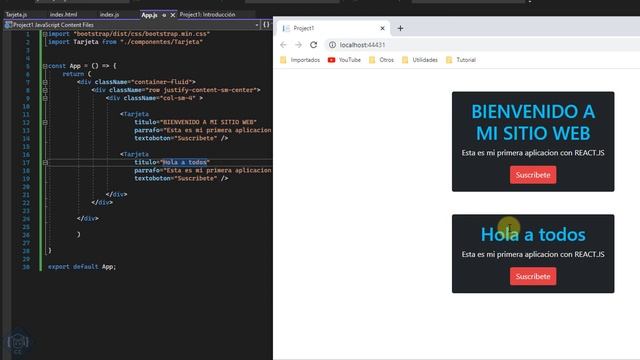640x360 pixels.
Task: Collapse the first Tarjeta block at line 12
Action: coord(45,122)
